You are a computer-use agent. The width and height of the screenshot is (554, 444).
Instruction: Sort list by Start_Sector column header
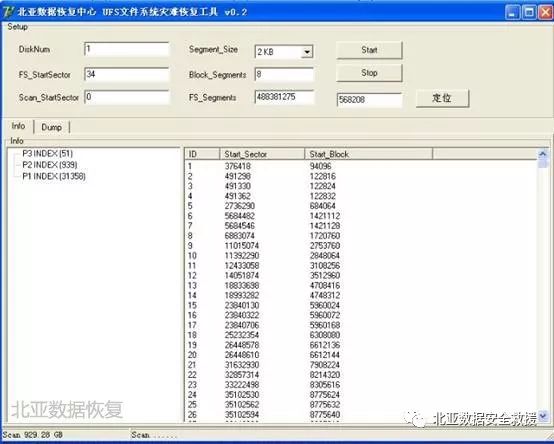[x=262, y=154]
